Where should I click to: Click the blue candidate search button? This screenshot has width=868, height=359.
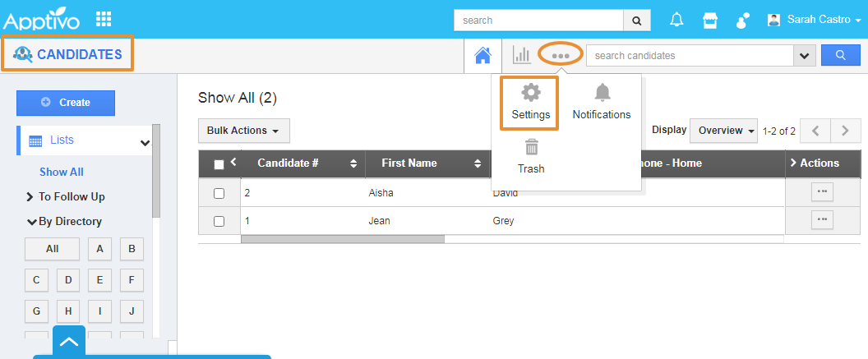tap(840, 55)
